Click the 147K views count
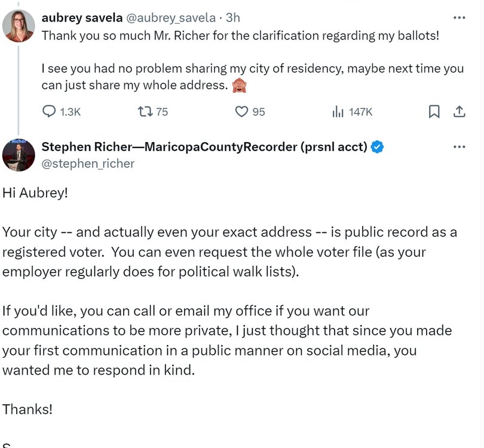This screenshot has width=484, height=448. click(360, 112)
